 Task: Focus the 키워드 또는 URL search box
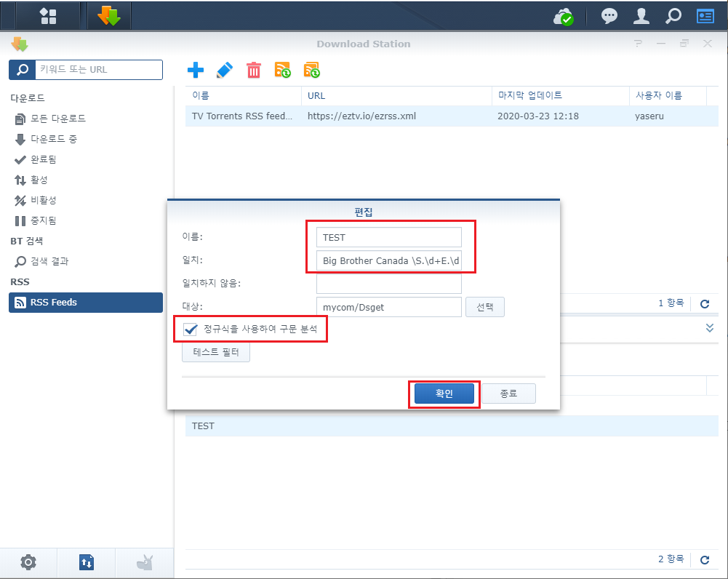coord(99,70)
